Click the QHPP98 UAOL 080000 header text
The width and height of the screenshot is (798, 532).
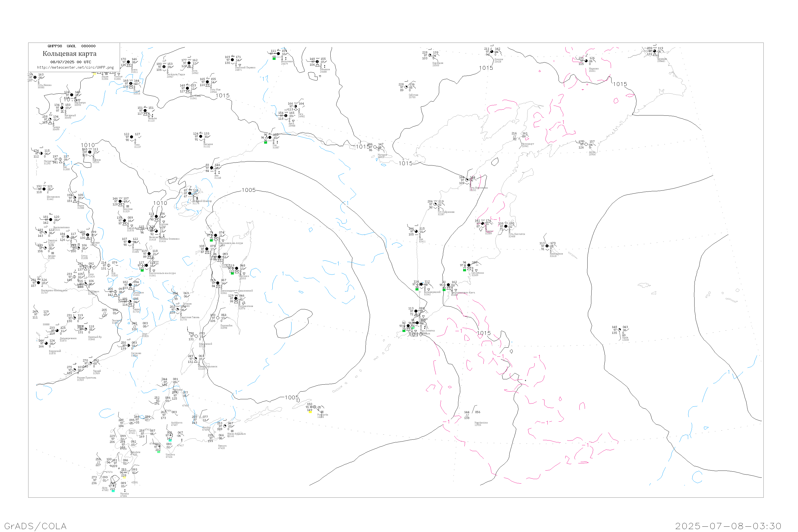[72, 46]
